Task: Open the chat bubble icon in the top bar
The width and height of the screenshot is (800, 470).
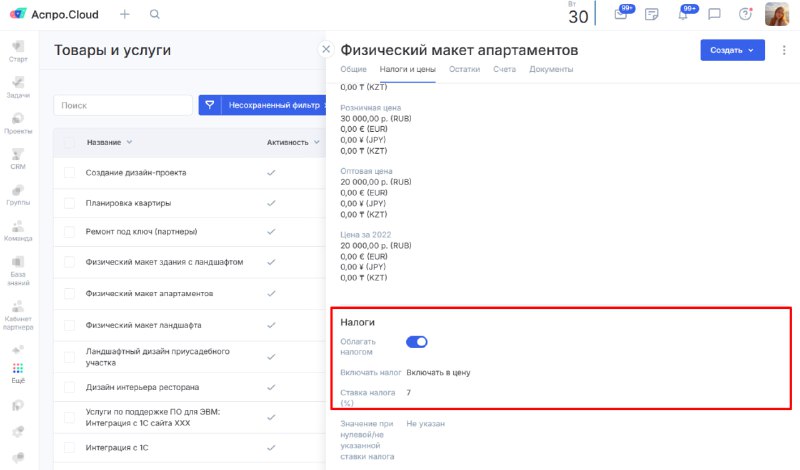Action: (x=714, y=14)
